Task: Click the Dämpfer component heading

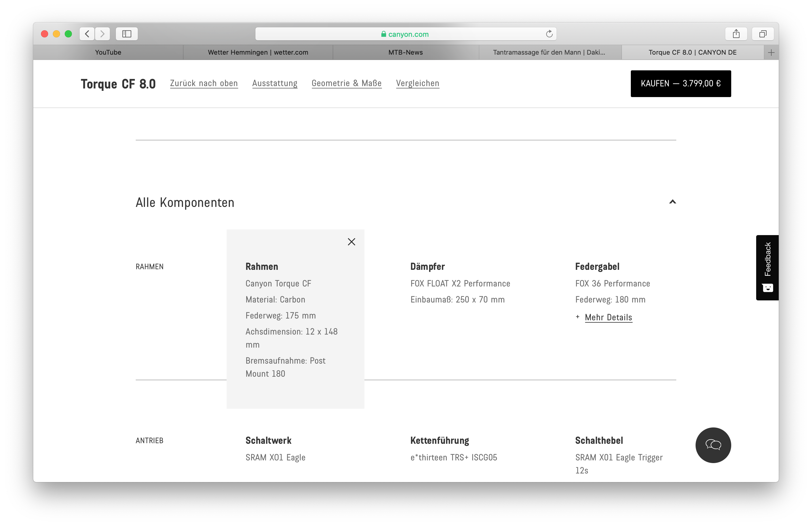Action: point(427,267)
